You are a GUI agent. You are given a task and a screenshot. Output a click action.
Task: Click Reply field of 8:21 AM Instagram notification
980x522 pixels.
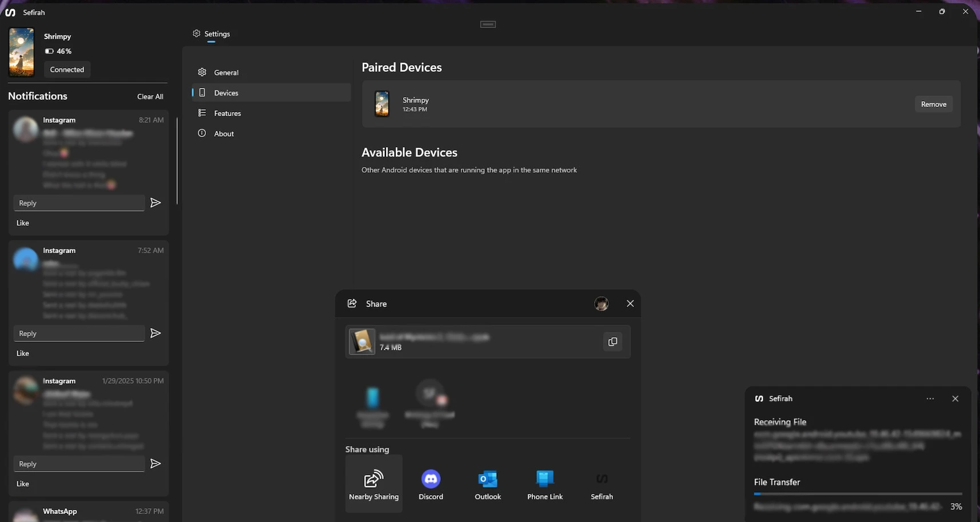coord(79,203)
